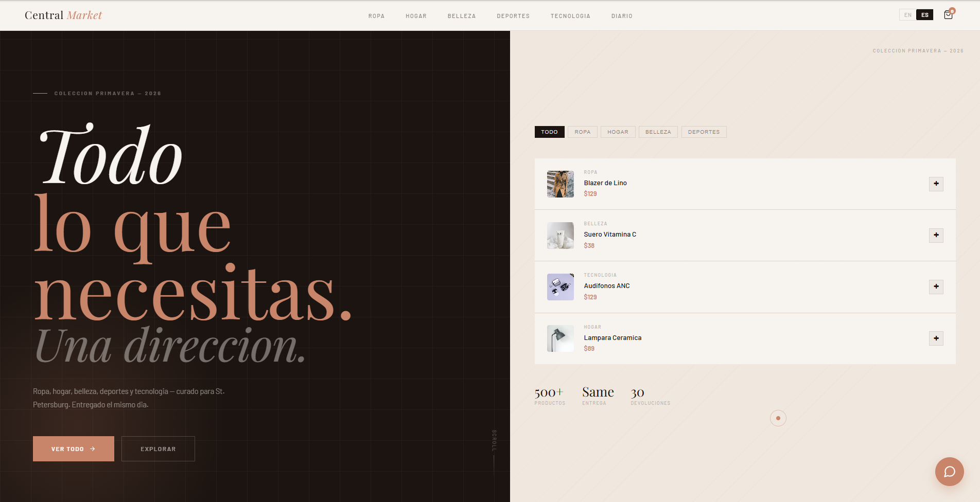Screen dimensions: 980x502
Task: Switch language to EN
Action: click(x=908, y=15)
